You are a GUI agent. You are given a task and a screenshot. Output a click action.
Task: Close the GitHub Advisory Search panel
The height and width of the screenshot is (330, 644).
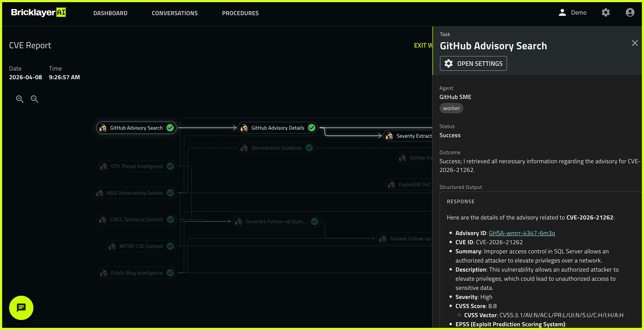[x=635, y=43]
